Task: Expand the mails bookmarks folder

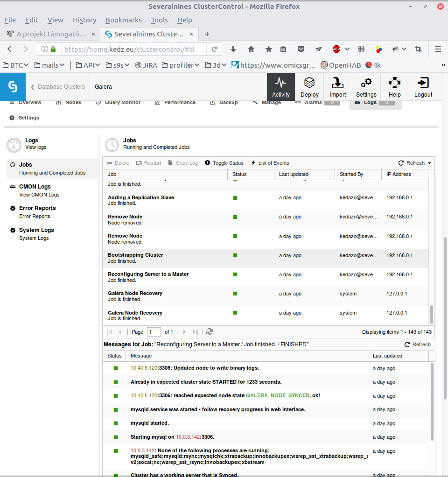Action: (x=49, y=65)
